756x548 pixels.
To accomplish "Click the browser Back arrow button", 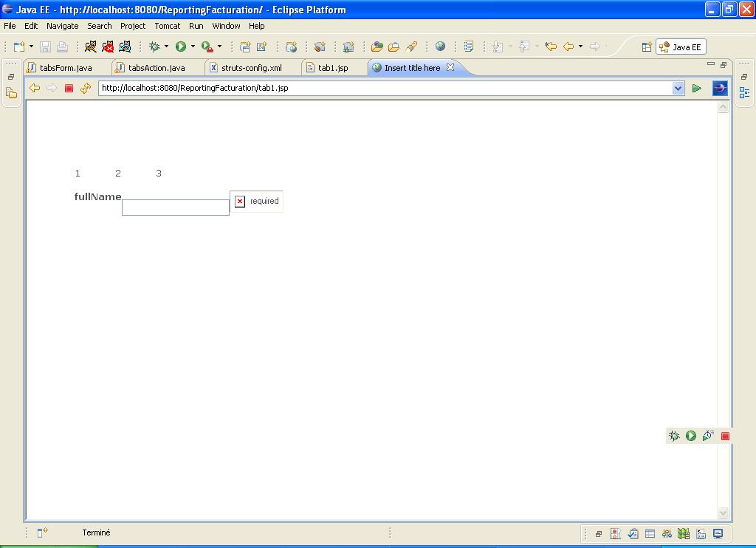I will [x=35, y=88].
